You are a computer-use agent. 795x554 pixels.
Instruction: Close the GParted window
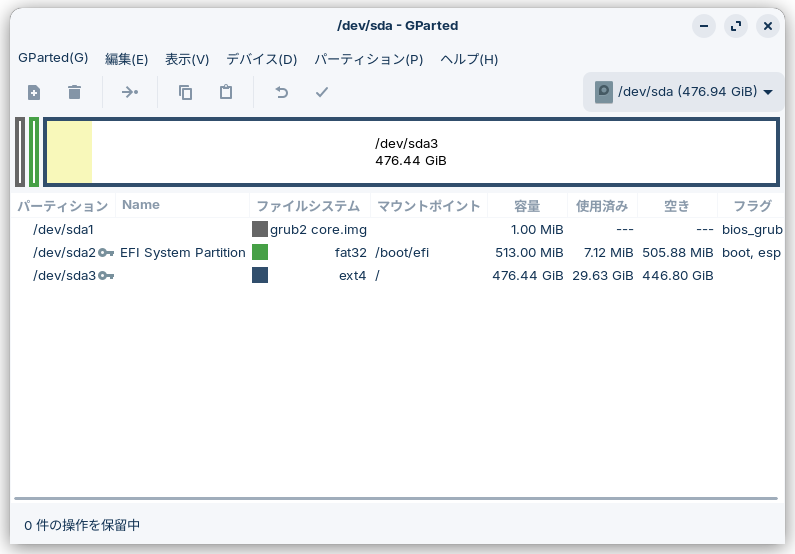[x=768, y=26]
